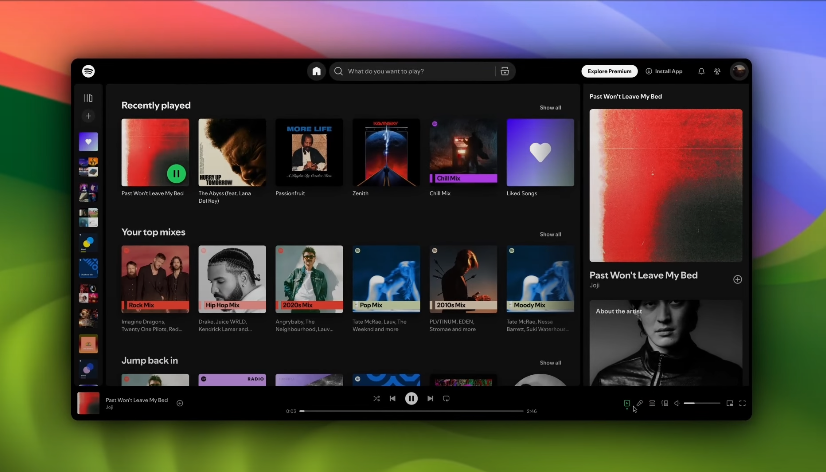Open the Friend Activity icon
The height and width of the screenshot is (472, 826).
click(717, 71)
